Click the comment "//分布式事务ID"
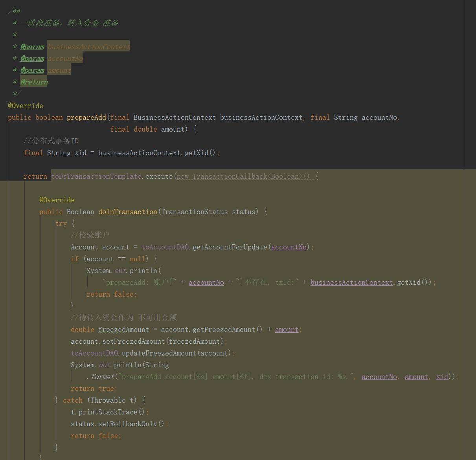The image size is (476, 460). click(51, 141)
